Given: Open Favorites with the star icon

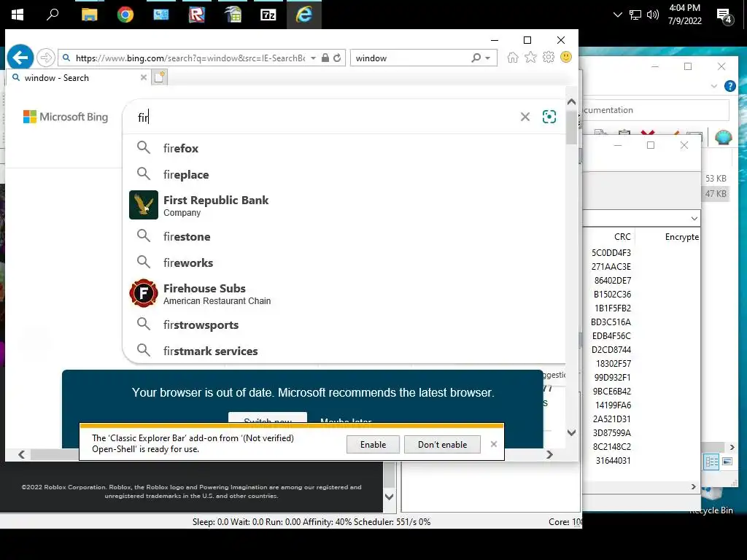Looking at the screenshot, I should (x=530, y=58).
